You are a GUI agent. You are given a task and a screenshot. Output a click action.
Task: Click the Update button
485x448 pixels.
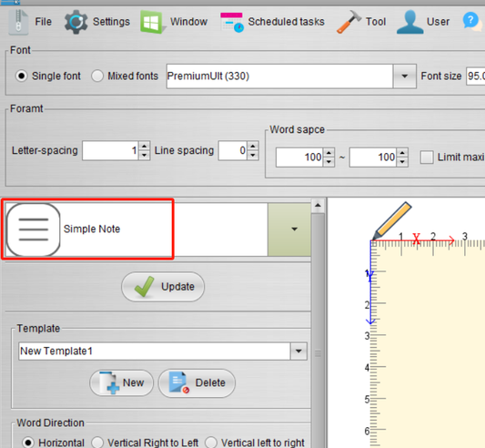coord(163,287)
